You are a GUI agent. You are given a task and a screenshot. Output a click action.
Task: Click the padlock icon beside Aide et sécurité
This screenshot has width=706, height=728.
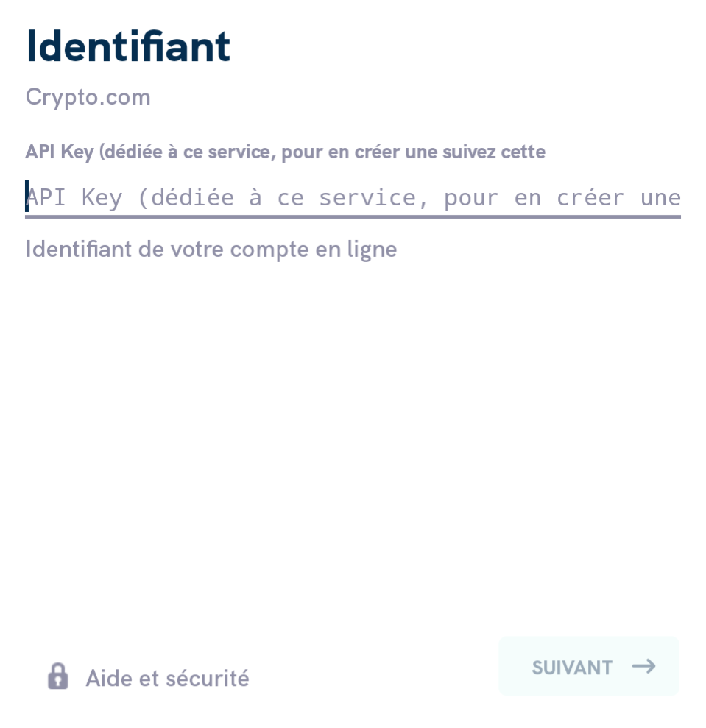(58, 676)
